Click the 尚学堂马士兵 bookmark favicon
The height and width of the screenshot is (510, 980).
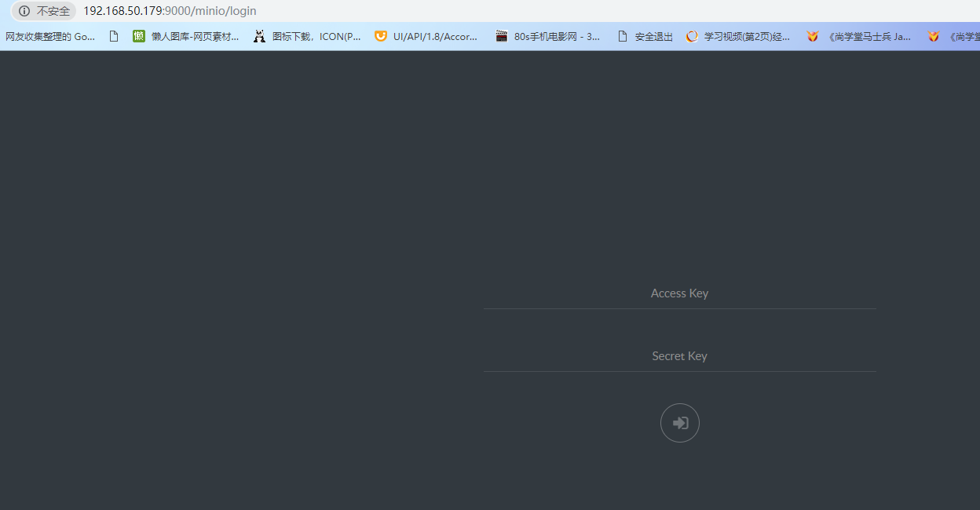813,36
